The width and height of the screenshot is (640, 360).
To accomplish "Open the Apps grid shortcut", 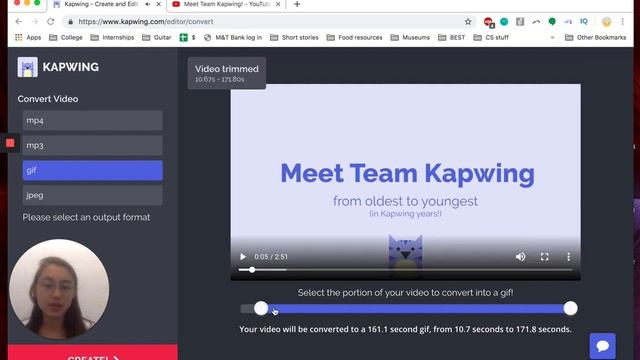I will [28, 38].
